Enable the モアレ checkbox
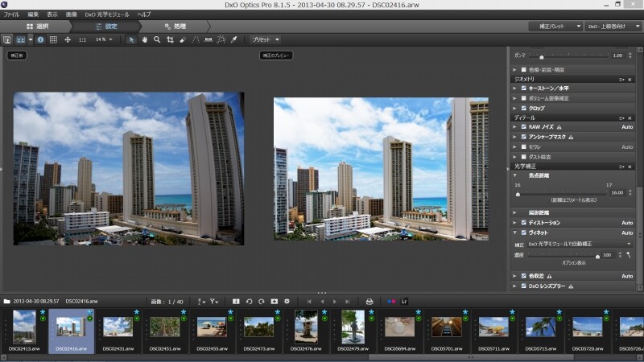This screenshot has height=362, width=644. click(524, 146)
